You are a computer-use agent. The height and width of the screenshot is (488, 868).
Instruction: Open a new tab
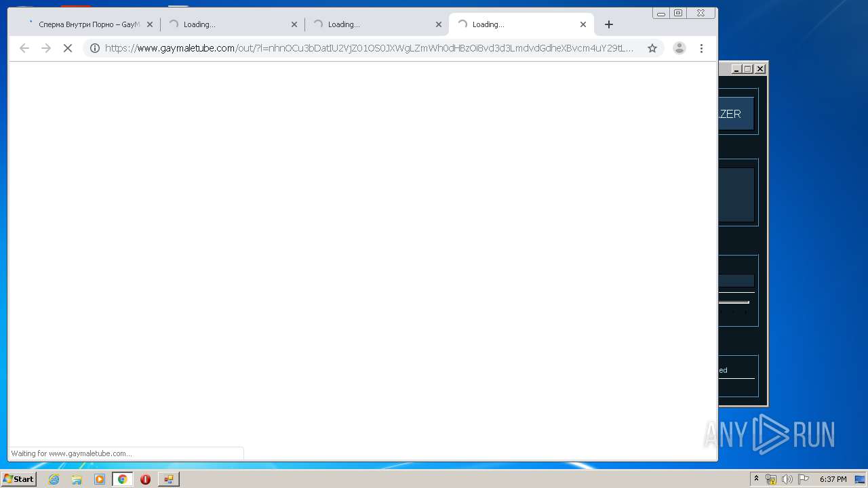[609, 24]
